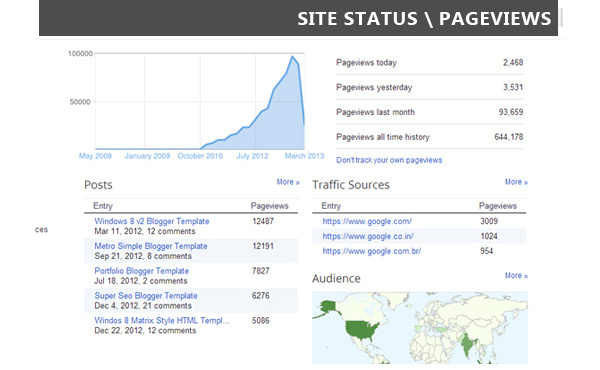Click 'Dec 4, 2012, 21 comments' text
Screen dimensions: 600x370
[x=143, y=306]
